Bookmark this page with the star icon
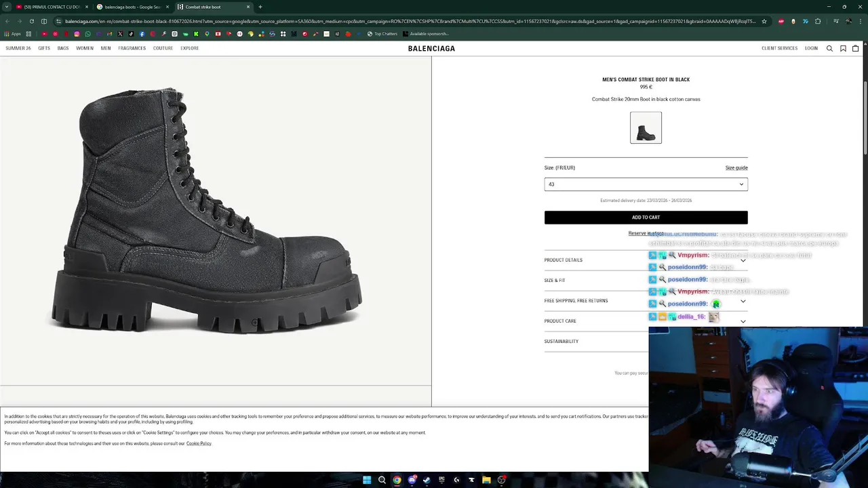This screenshot has width=868, height=488. 764,21
